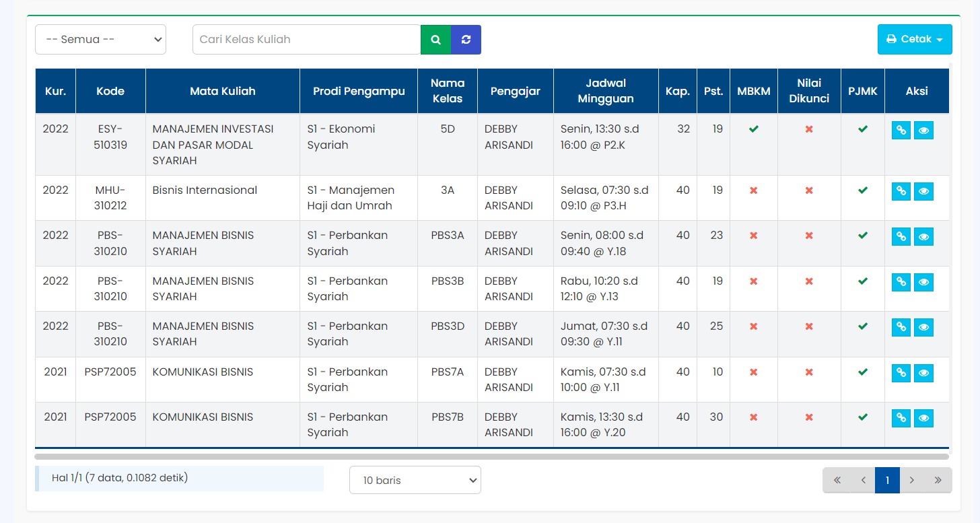Click link icon for class PBS3A row

[x=901, y=237]
